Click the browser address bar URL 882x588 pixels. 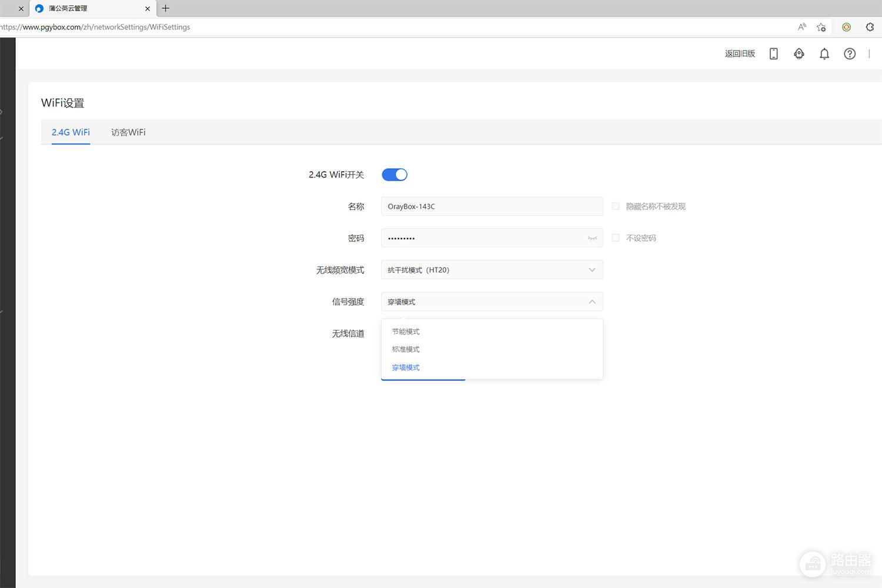[x=95, y=27]
